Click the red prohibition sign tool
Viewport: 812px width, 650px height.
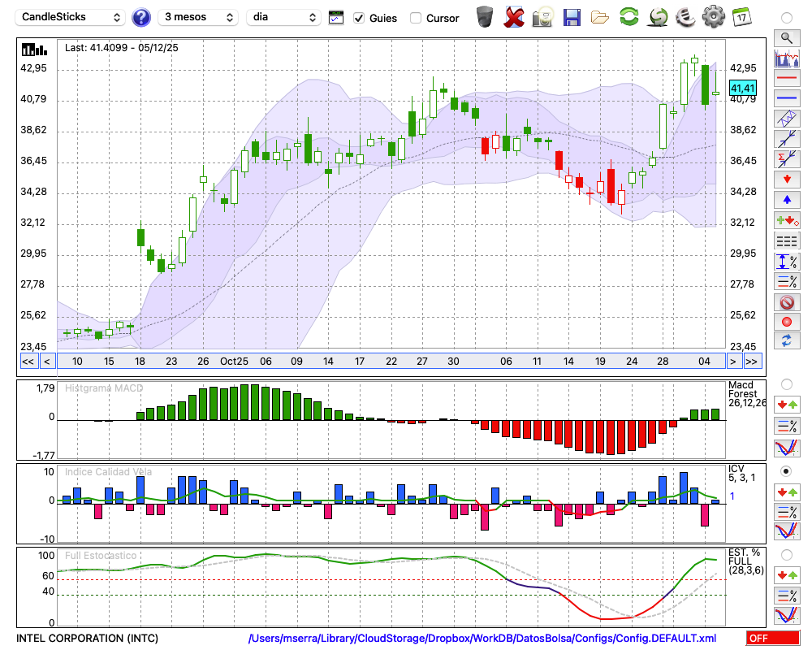[786, 302]
